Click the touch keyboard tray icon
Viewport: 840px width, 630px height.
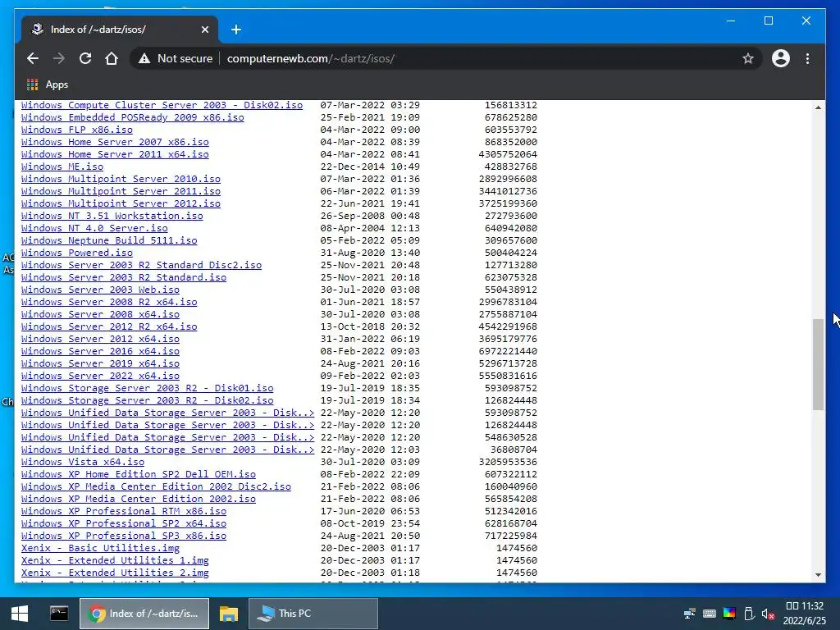[x=710, y=614]
